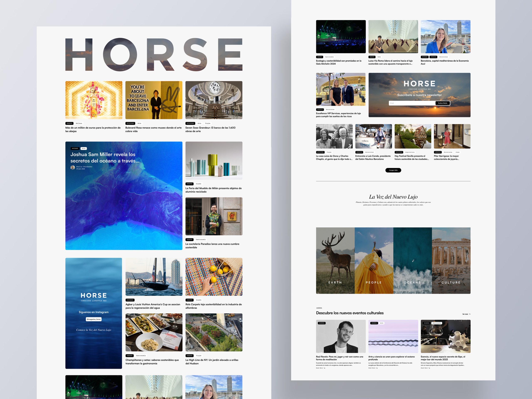532x399 pixels.
Task: Open the Oona and Charles Chaplin photo
Action: [x=334, y=136]
